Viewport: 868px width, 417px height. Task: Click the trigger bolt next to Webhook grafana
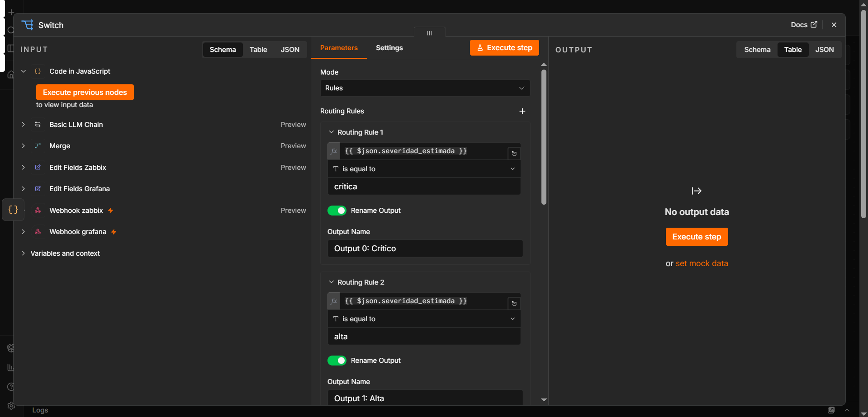(x=114, y=232)
